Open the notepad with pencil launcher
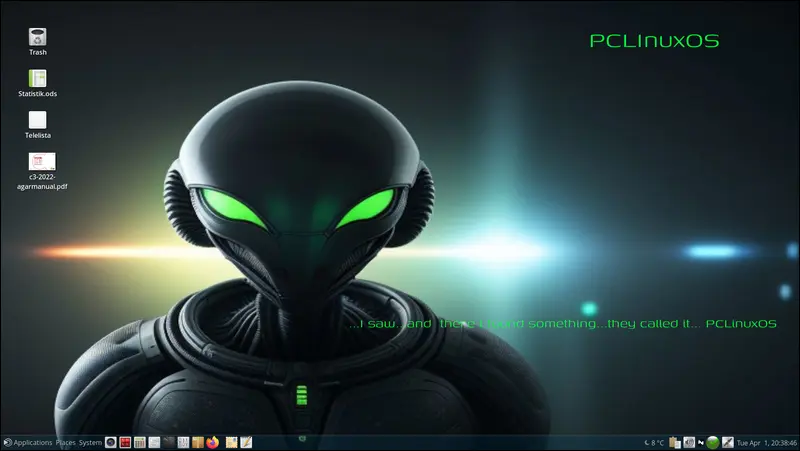This screenshot has height=451, width=800. click(246, 442)
